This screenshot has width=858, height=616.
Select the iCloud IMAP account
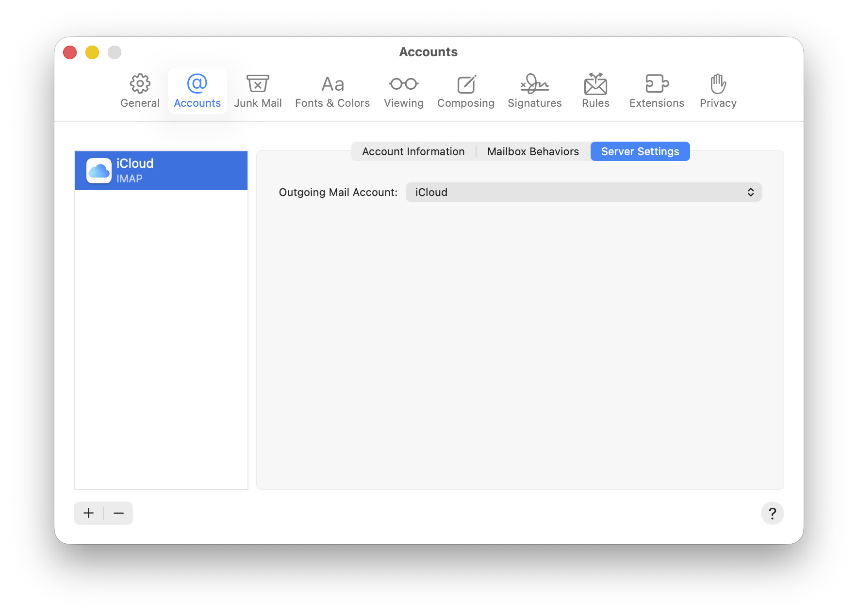pos(161,171)
